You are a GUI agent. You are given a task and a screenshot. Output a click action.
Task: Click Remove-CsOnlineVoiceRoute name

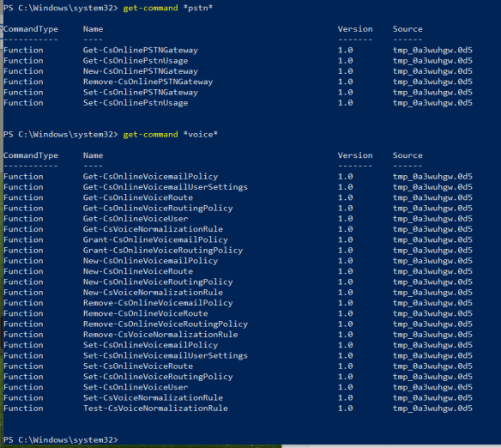tap(145, 313)
